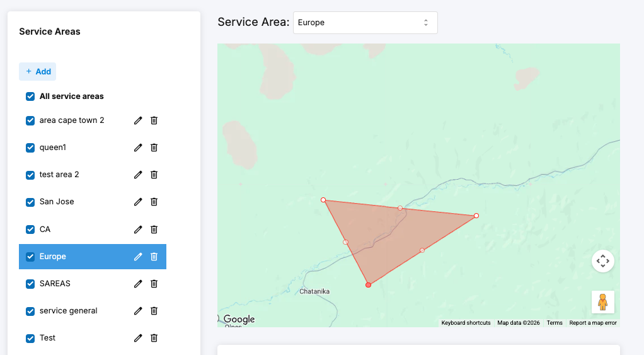Open the map camera pan controls

[603, 261]
